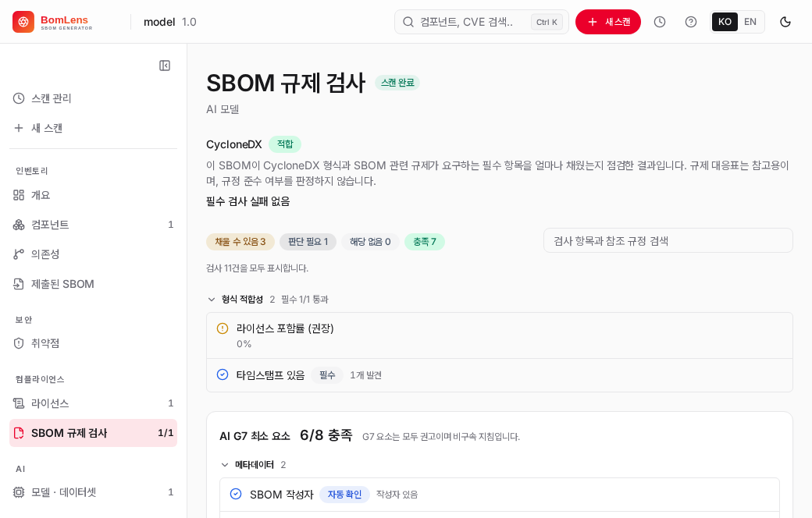The width and height of the screenshot is (812, 518).
Task: Click the 필수 검사 실패 없음 text
Action: click(x=248, y=201)
